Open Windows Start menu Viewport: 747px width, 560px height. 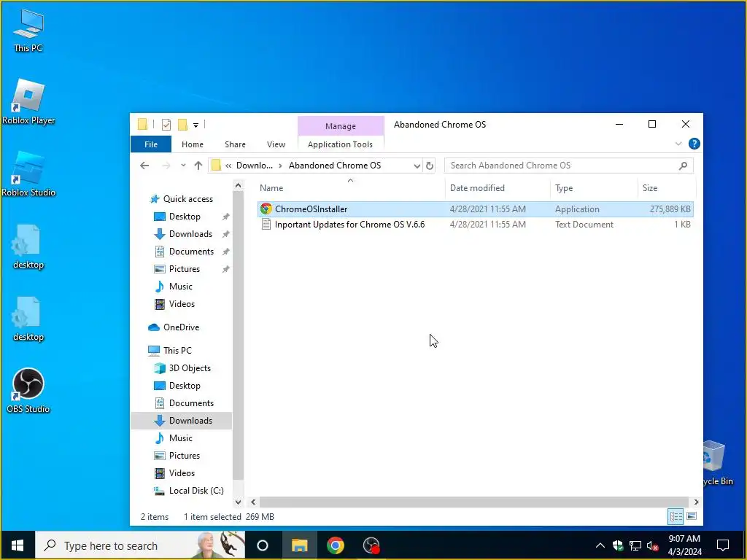pyautogui.click(x=18, y=545)
